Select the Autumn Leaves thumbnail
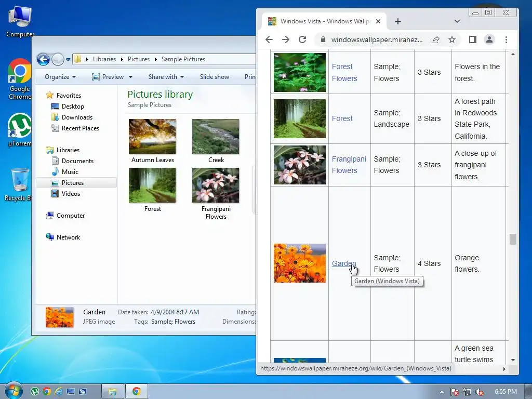This screenshot has height=399, width=532. [x=152, y=137]
